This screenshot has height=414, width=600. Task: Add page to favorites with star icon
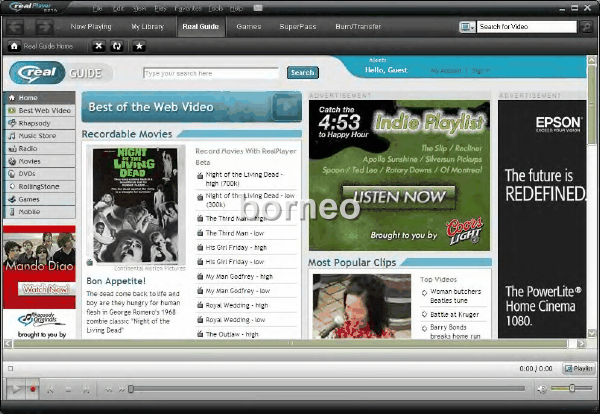[139, 46]
